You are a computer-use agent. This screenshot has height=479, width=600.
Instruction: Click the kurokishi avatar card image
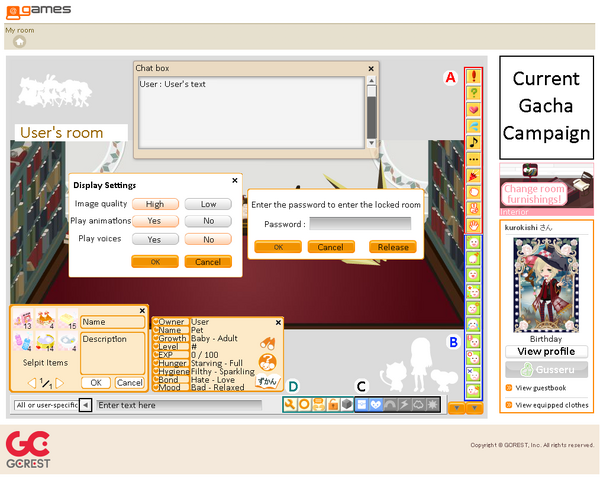coord(546,285)
